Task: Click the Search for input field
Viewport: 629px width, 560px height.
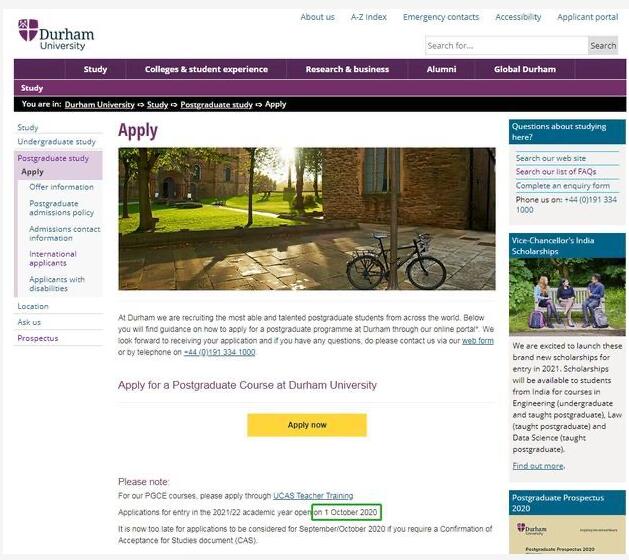Action: [506, 46]
